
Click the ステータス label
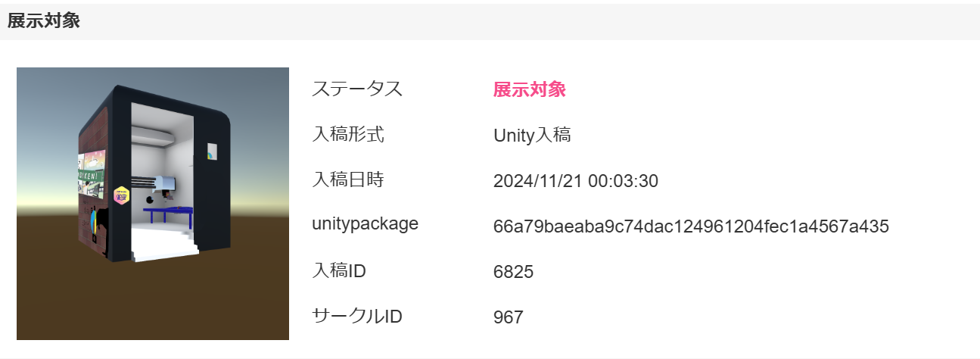357,89
